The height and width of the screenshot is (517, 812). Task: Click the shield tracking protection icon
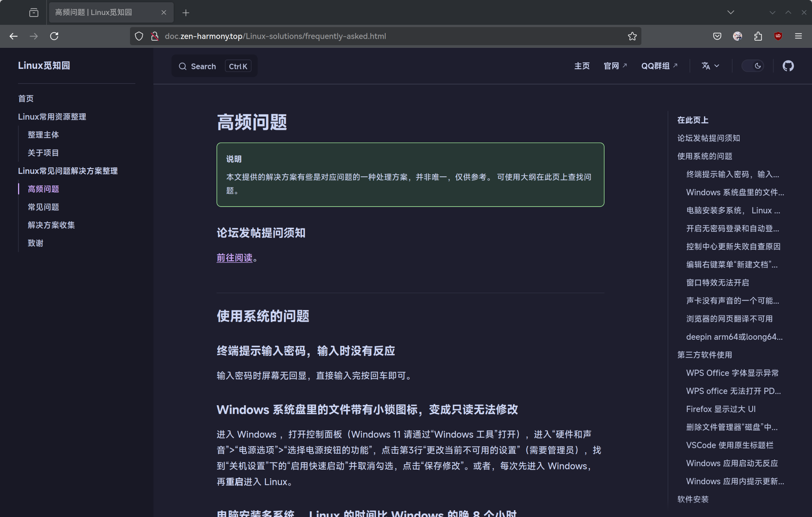[x=139, y=36]
